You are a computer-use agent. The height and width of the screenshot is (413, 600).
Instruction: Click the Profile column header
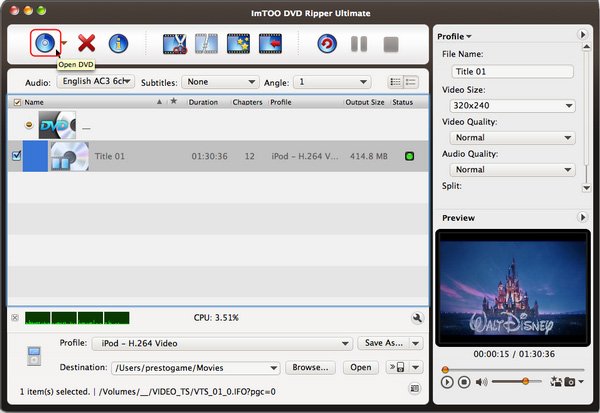[281, 102]
